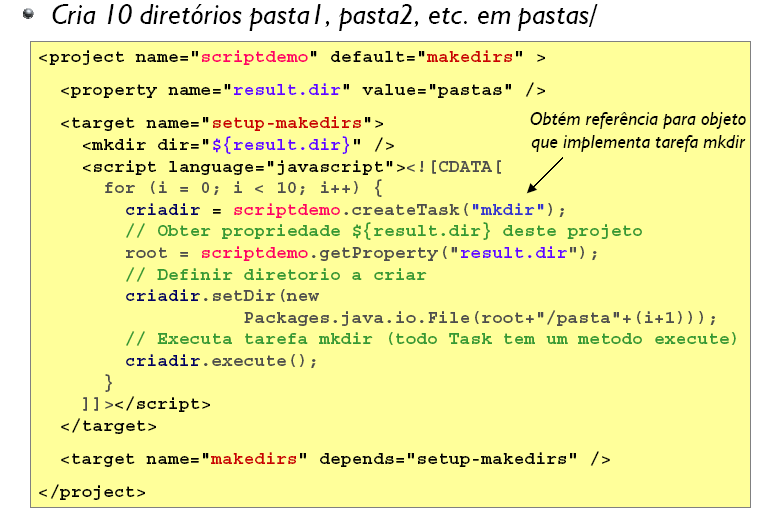
Task: Click the text 'language="javascript"' in script tag
Action: click(281, 167)
